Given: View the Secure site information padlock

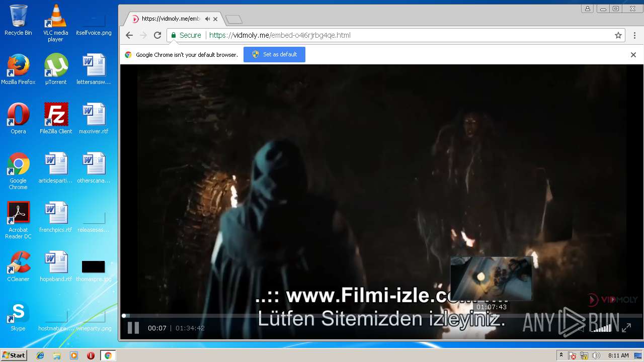Looking at the screenshot, I should [x=186, y=35].
